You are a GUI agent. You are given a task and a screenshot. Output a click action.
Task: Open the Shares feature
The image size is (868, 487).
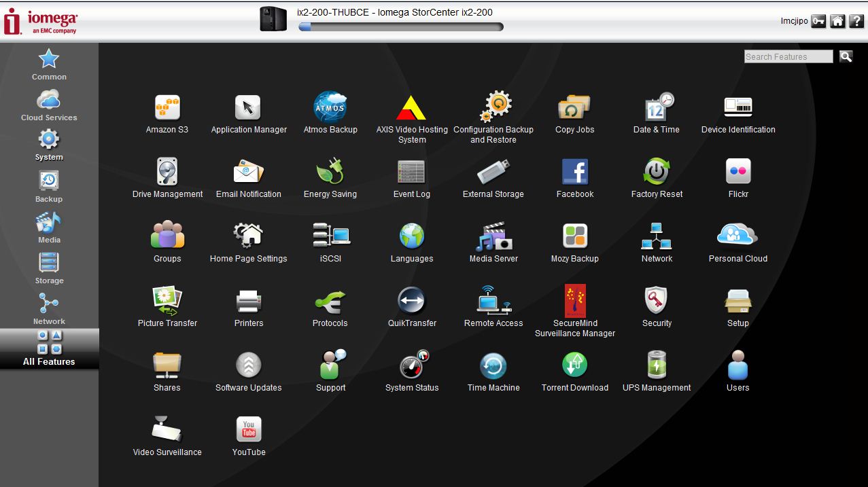[167, 372]
